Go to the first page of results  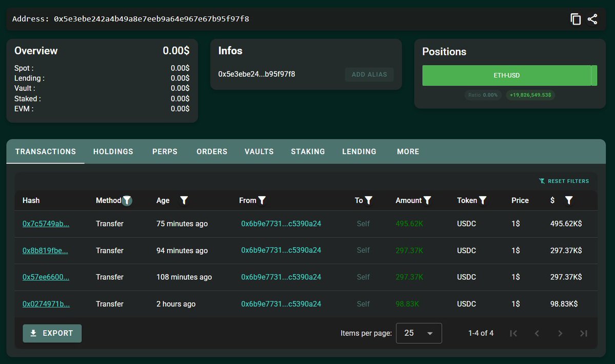click(513, 333)
